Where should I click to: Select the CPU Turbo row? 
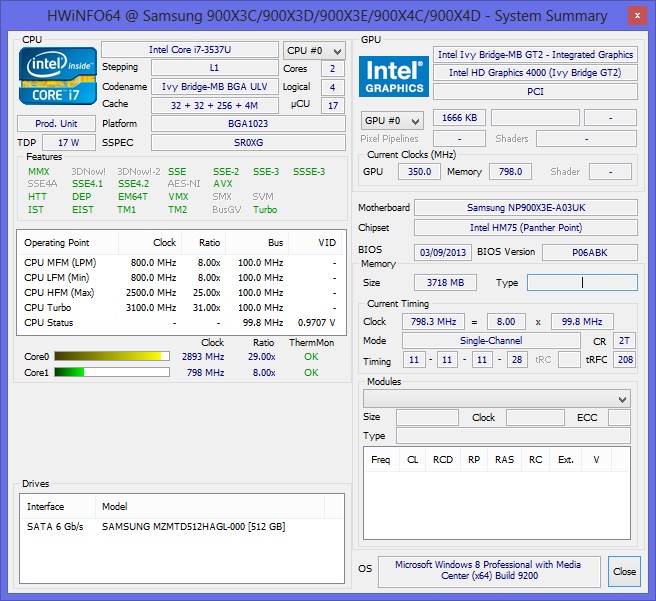tap(180, 308)
